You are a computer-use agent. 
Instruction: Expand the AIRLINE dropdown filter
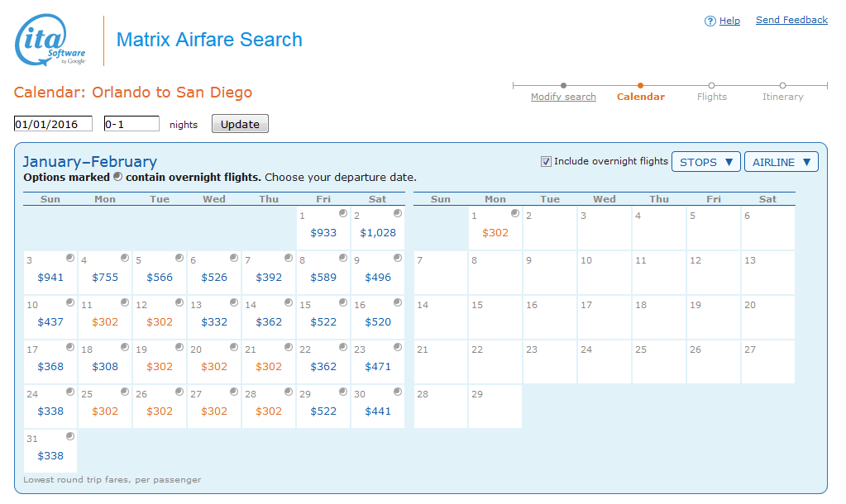tap(781, 162)
